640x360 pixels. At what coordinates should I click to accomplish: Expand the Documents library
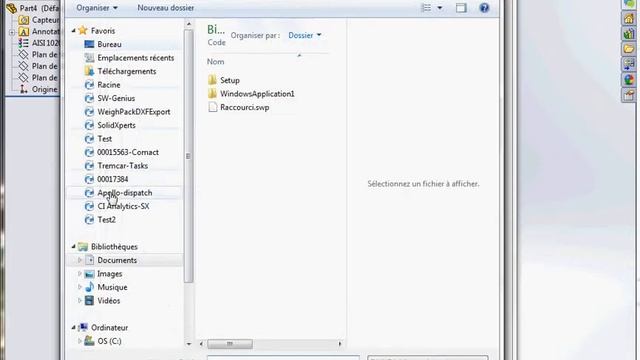coord(80,260)
